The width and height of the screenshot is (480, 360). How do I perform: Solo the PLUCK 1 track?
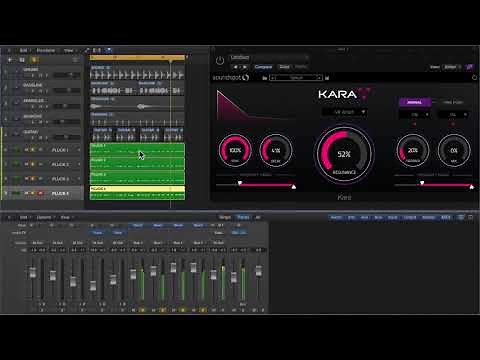pos(33,150)
